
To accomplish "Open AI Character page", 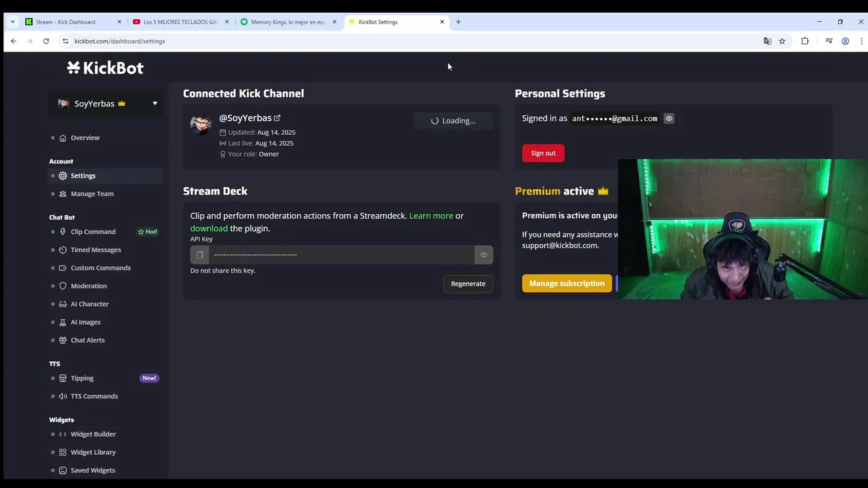I will 90,304.
